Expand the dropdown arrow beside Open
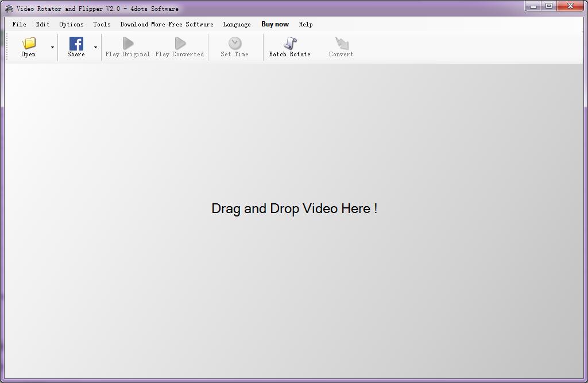The image size is (588, 383). [x=52, y=47]
